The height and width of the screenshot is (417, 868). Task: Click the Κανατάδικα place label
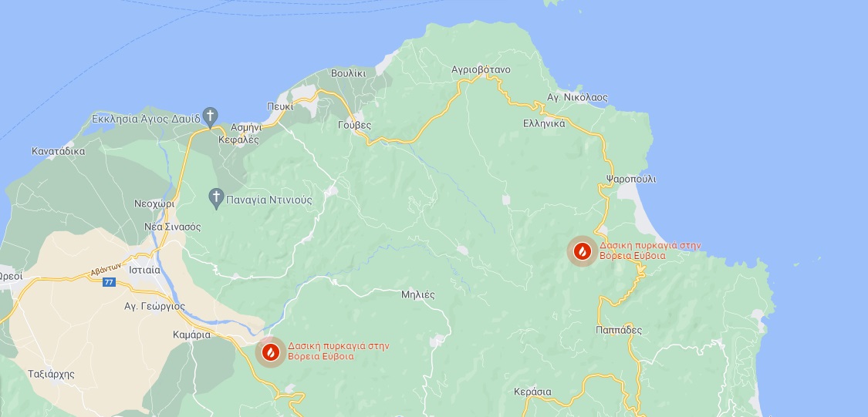58,151
